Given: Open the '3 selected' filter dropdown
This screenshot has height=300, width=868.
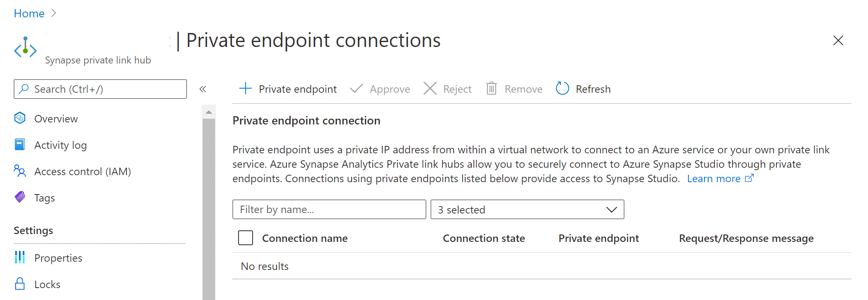Looking at the screenshot, I should point(527,209).
